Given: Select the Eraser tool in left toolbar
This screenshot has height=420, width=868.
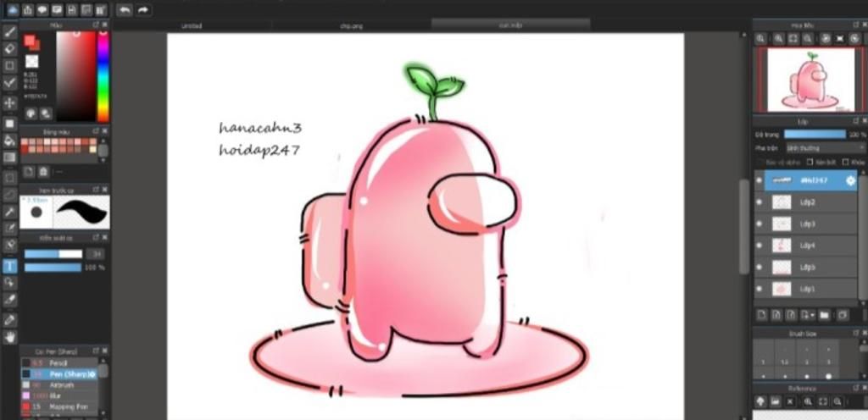Looking at the screenshot, I should coord(9,48).
